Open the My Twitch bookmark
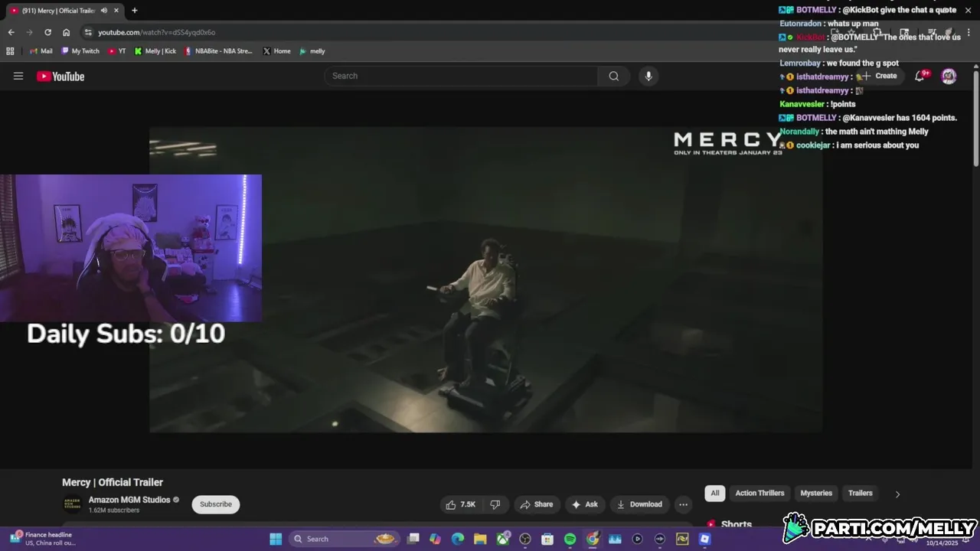Viewport: 980px width, 551px height. tap(80, 51)
